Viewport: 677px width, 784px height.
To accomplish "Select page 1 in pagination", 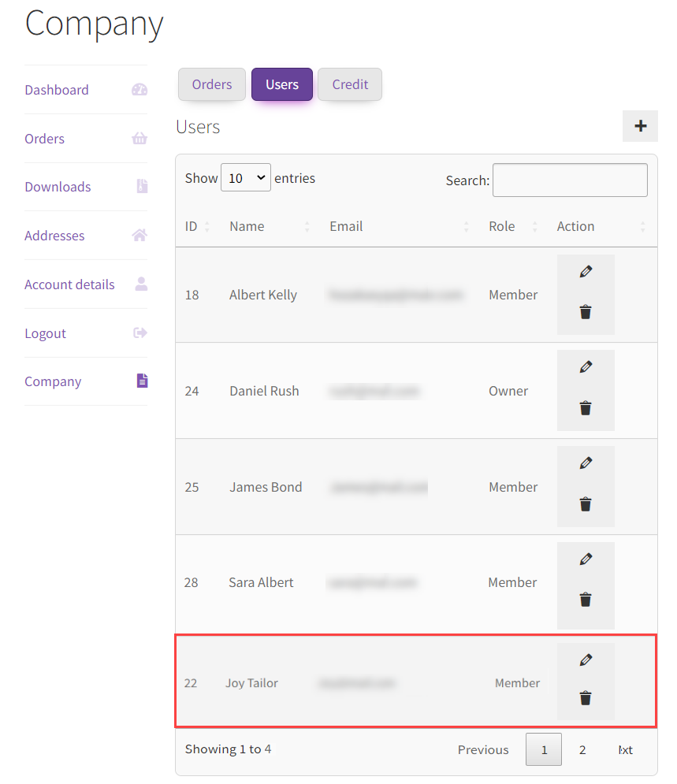I will [x=544, y=749].
